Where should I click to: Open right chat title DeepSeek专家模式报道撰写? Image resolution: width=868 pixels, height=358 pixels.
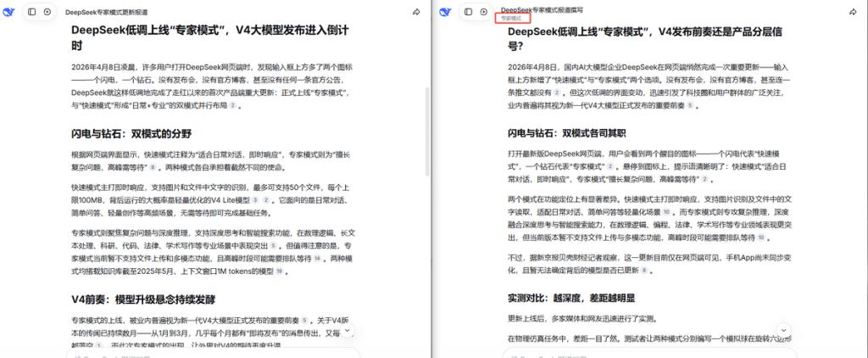547,9
